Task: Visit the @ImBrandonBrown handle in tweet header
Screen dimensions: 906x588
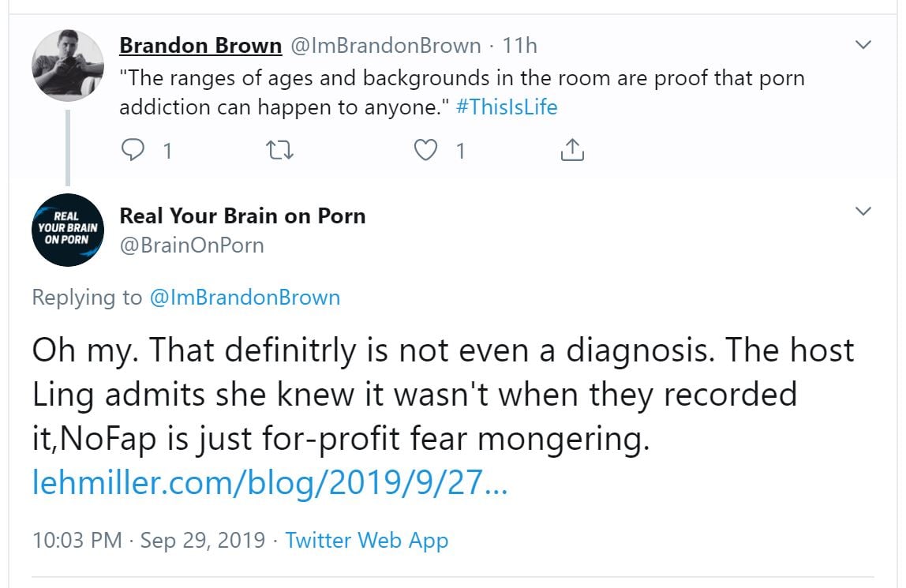Action: pyautogui.click(x=385, y=46)
